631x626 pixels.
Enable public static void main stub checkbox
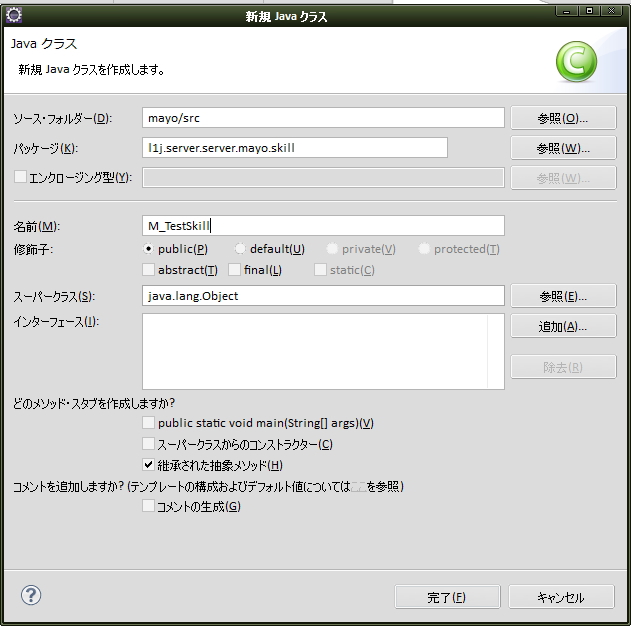(148, 422)
